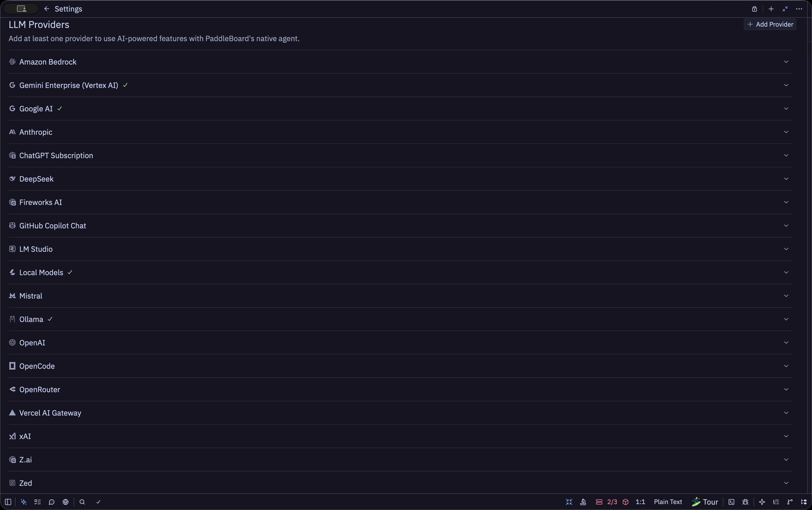Click the blue four-arrows collapse icon in status bar
812x510 pixels.
(569, 502)
